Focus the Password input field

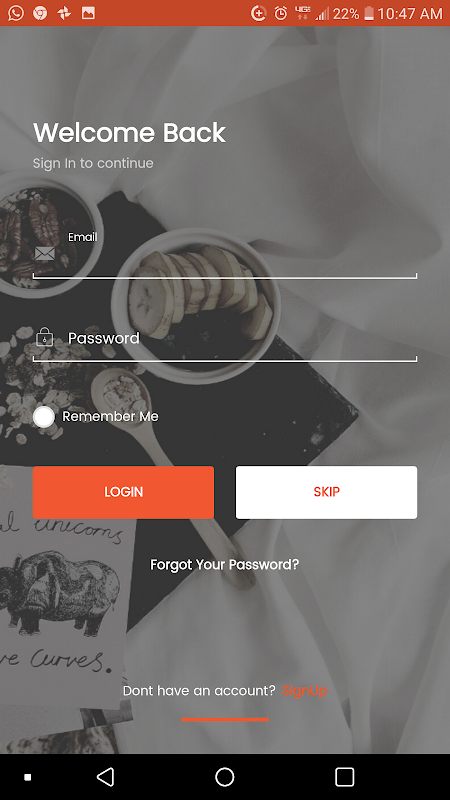(224, 339)
